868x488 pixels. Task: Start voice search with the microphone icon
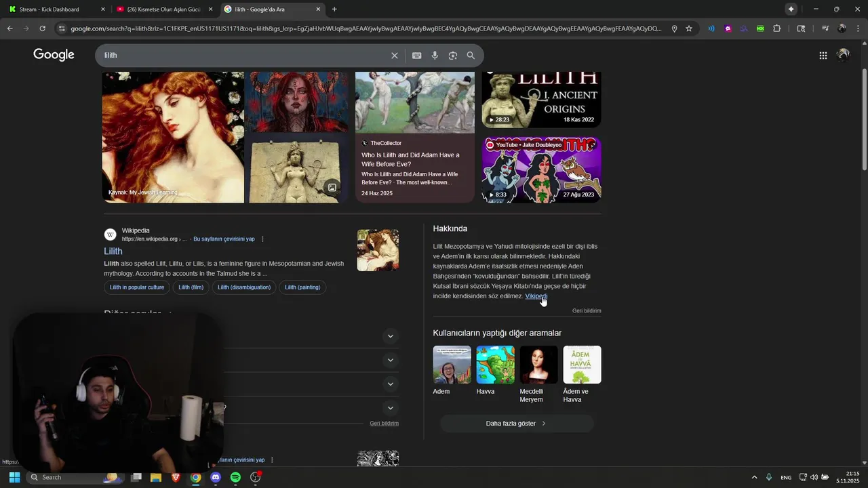pyautogui.click(x=435, y=56)
